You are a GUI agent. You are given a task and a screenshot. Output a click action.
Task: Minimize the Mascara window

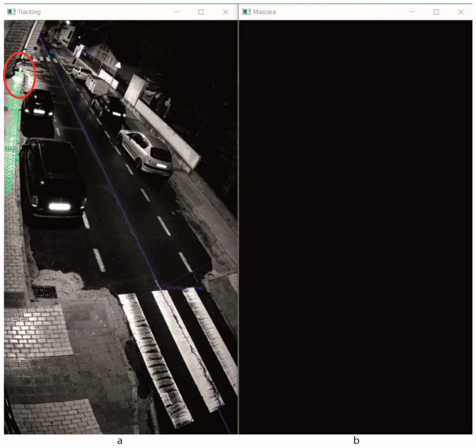tap(412, 12)
